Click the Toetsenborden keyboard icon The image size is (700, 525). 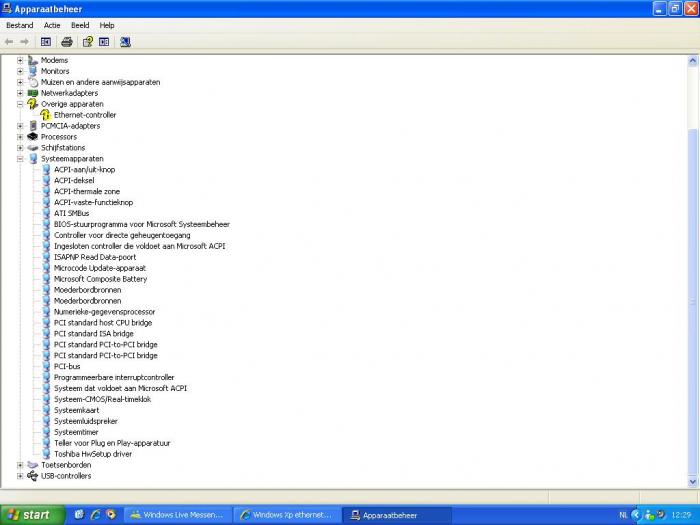point(33,465)
